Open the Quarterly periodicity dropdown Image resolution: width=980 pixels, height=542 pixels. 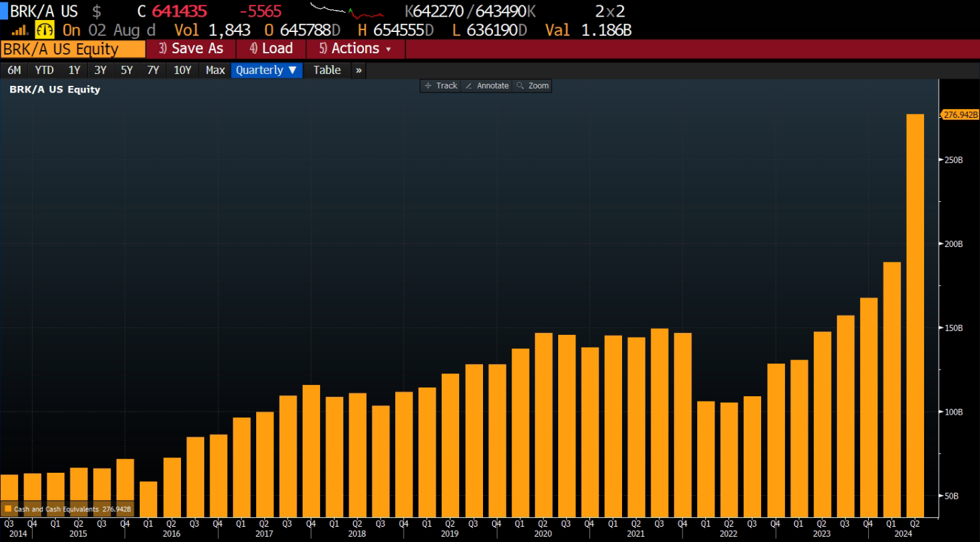click(x=266, y=71)
